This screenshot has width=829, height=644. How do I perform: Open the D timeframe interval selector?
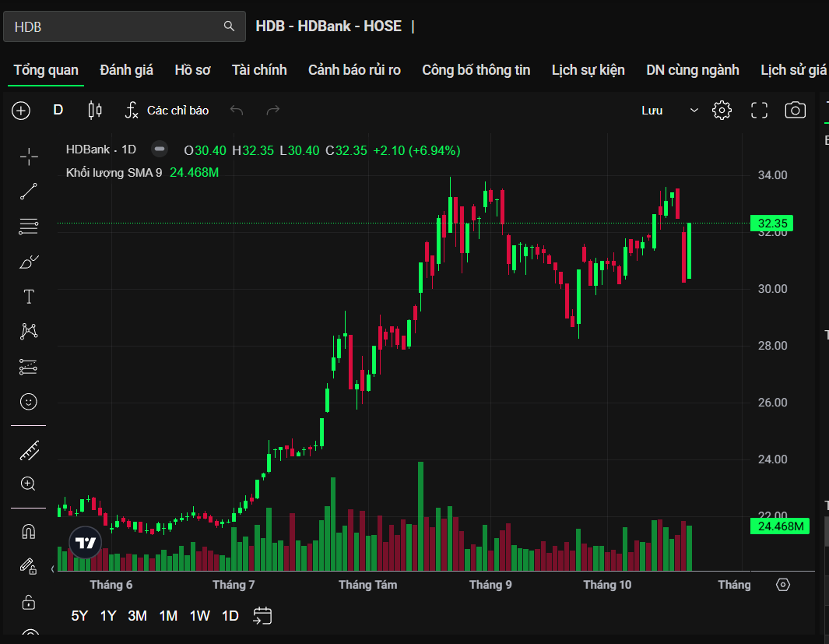(x=58, y=110)
